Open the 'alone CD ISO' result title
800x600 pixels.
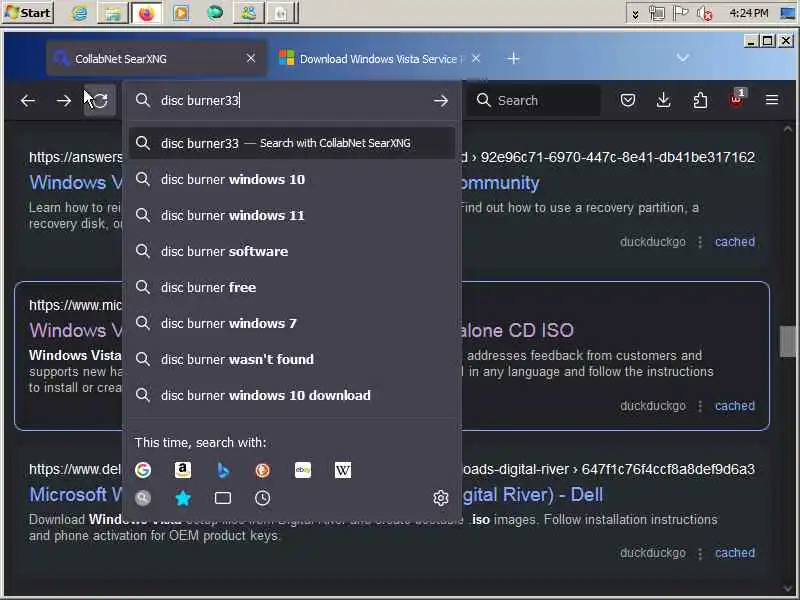[x=517, y=331]
